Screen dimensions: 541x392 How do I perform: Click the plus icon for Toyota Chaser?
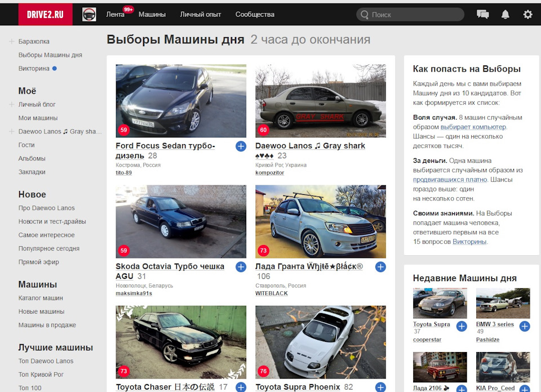coord(241,387)
